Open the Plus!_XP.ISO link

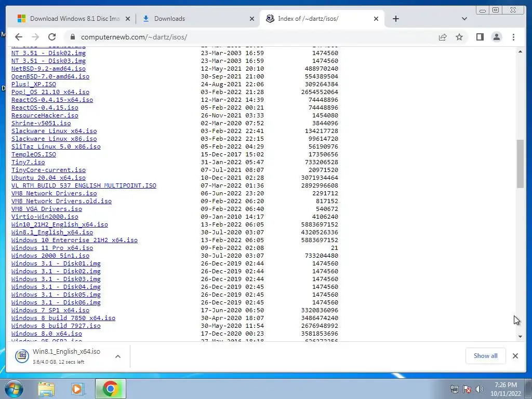click(x=34, y=84)
